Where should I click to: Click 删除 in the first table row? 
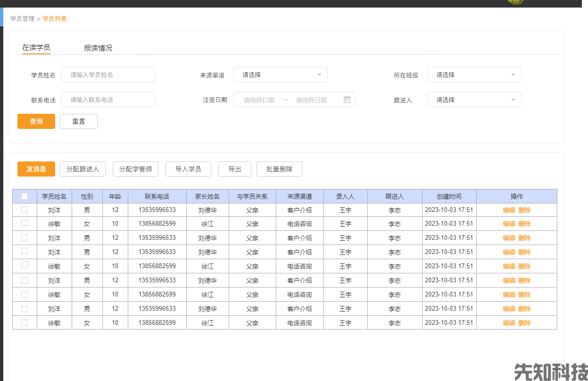tap(524, 210)
